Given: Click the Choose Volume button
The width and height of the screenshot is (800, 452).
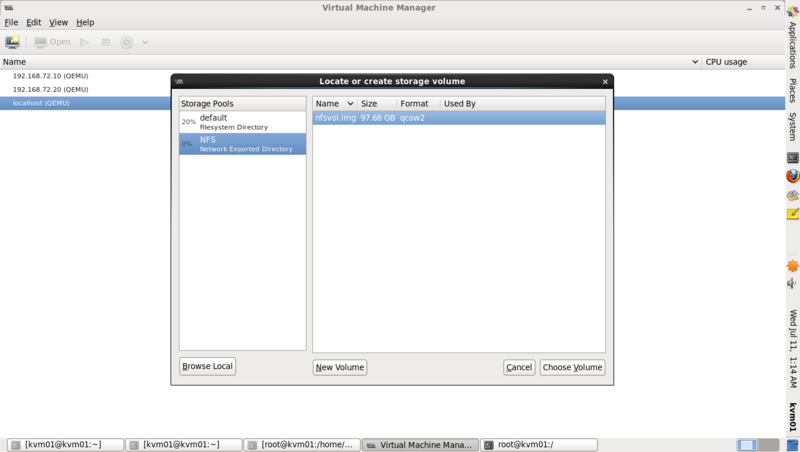Looking at the screenshot, I should (x=572, y=367).
